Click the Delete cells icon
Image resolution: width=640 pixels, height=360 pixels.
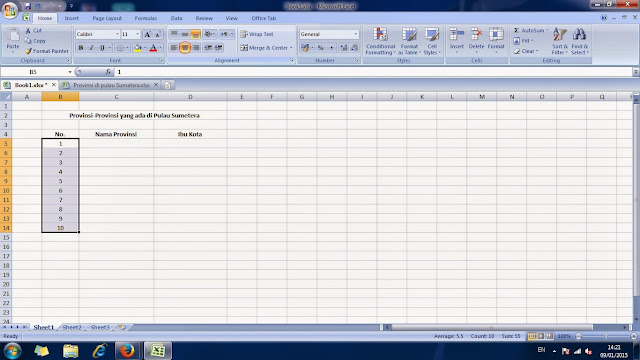pos(476,35)
